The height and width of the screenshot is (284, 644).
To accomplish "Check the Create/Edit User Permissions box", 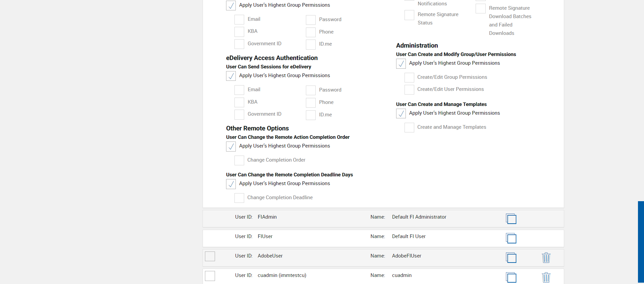I will coord(409,90).
